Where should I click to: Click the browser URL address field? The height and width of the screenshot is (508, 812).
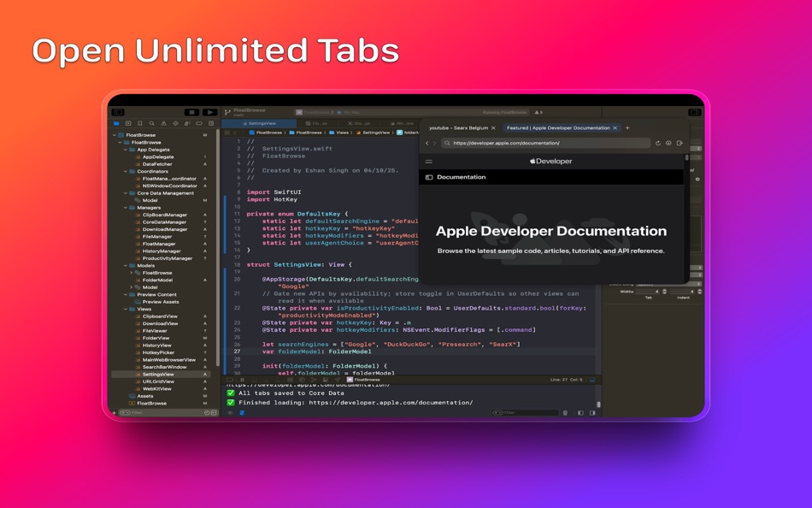[x=545, y=143]
